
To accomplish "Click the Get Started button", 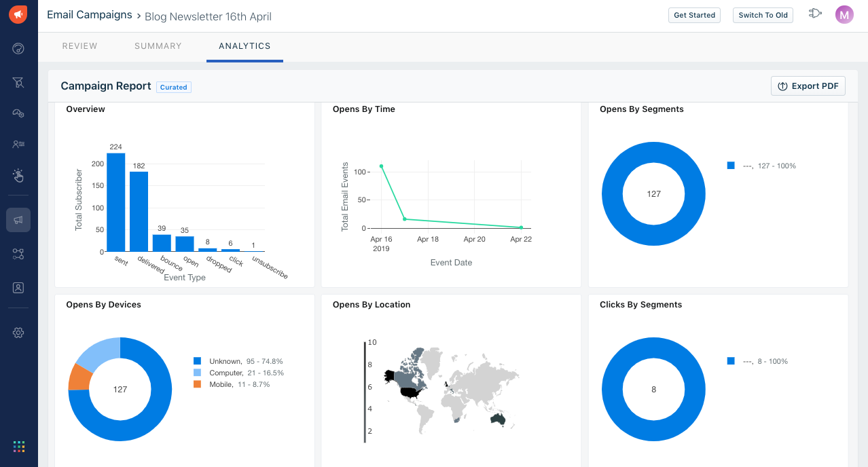I will (694, 15).
